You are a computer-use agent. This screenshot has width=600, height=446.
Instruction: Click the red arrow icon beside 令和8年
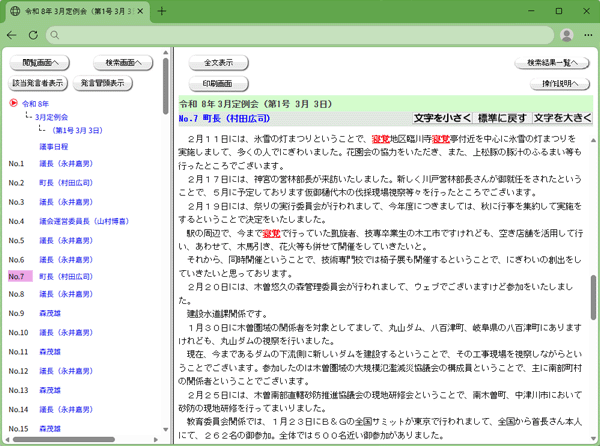click(13, 103)
